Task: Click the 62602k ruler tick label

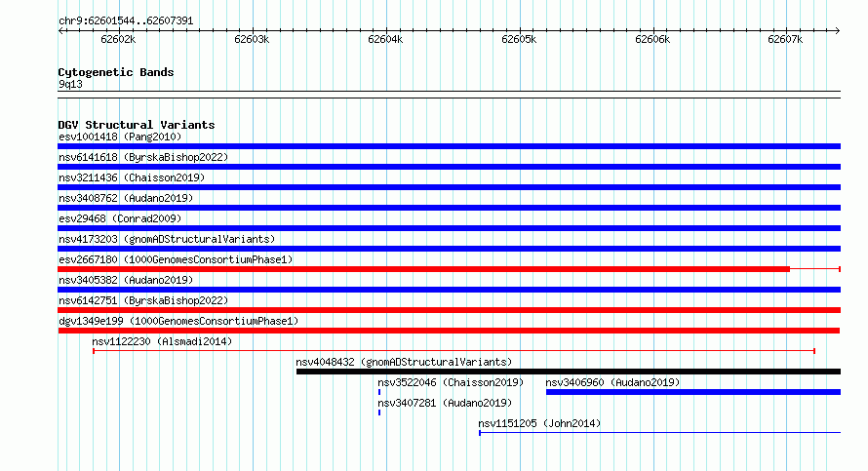Action: pyautogui.click(x=118, y=39)
